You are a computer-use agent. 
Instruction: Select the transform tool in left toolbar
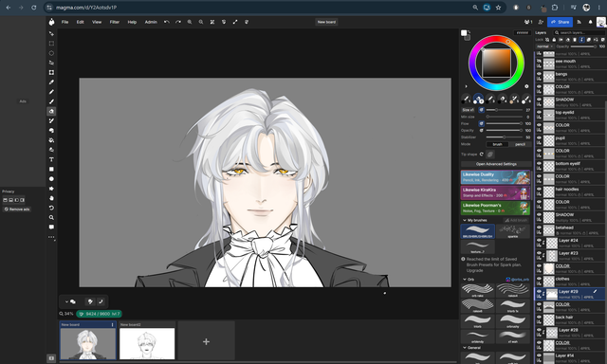click(51, 72)
